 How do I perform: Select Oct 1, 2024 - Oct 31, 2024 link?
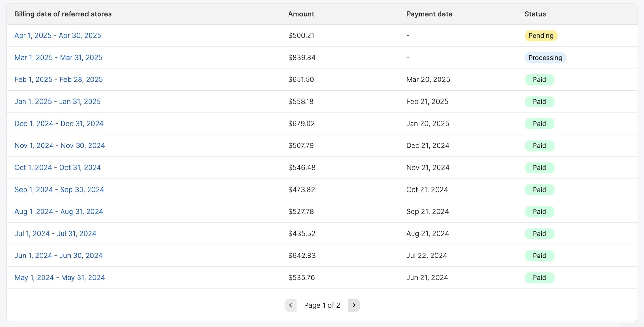pos(58,168)
